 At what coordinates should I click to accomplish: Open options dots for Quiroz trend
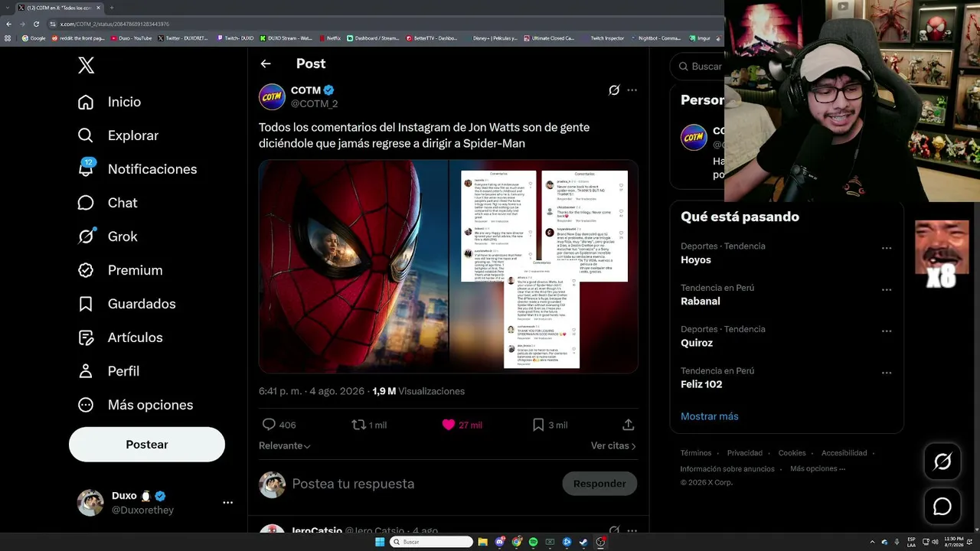click(887, 331)
